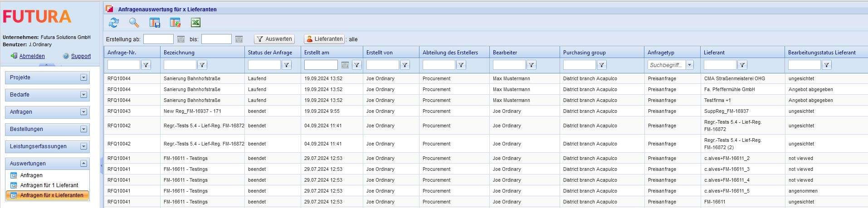Screen dimensions: 868x208
Task: Click into the Erstellung ab date field
Action: pyautogui.click(x=158, y=39)
